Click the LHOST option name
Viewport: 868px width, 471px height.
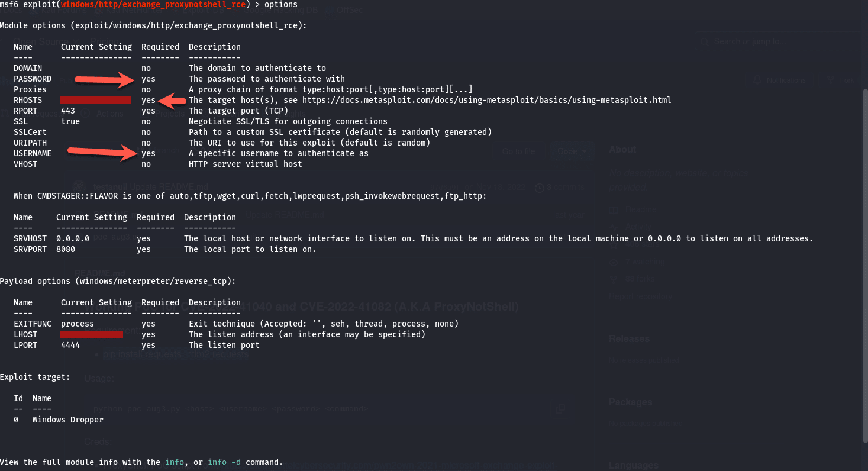pos(25,335)
